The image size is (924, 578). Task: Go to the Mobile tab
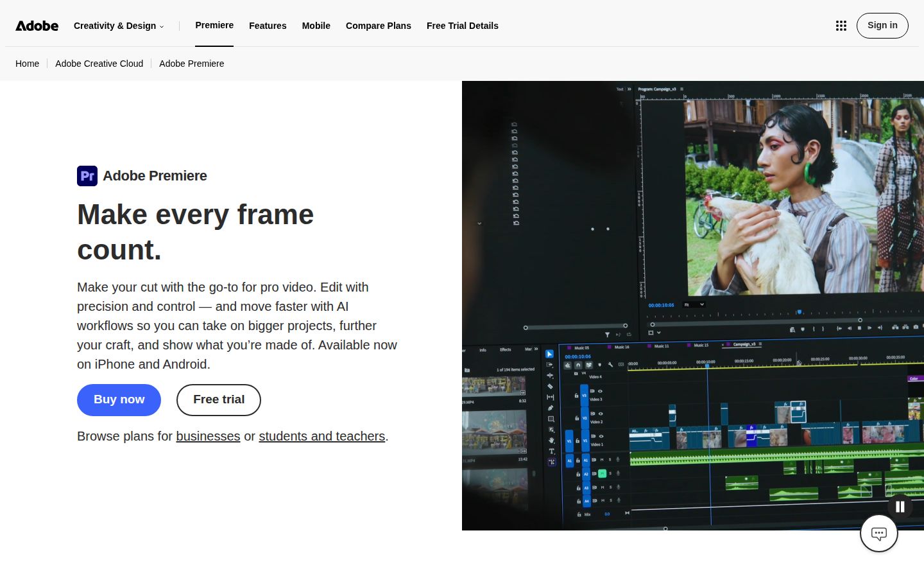coord(316,26)
